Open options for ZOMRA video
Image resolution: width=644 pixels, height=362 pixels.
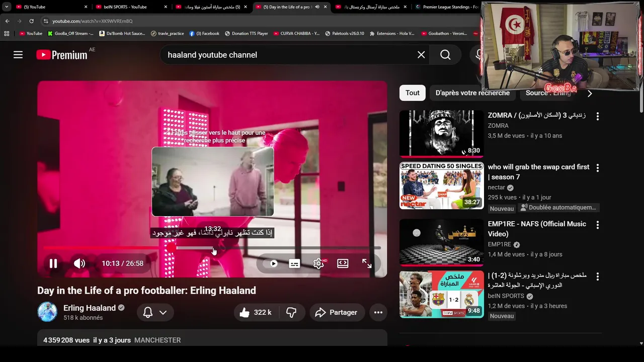point(598,116)
